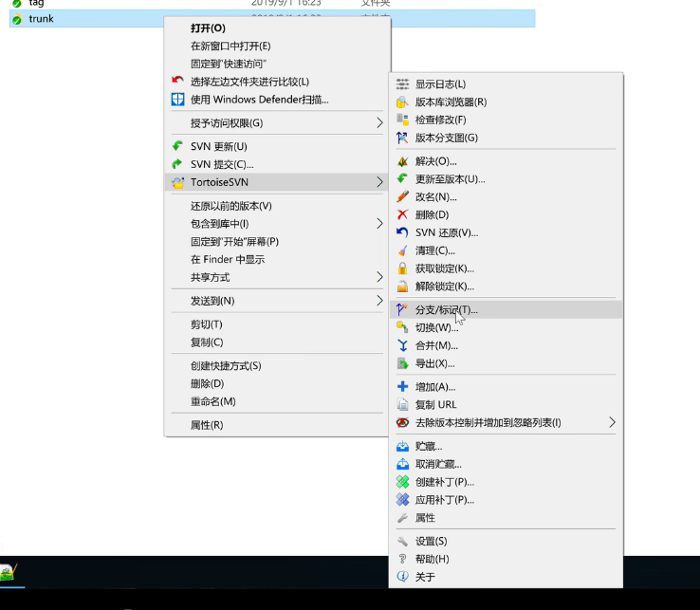Click the SVN Commit (SVN 提交) icon
Image resolution: width=700 pixels, height=610 pixels.
[x=177, y=164]
